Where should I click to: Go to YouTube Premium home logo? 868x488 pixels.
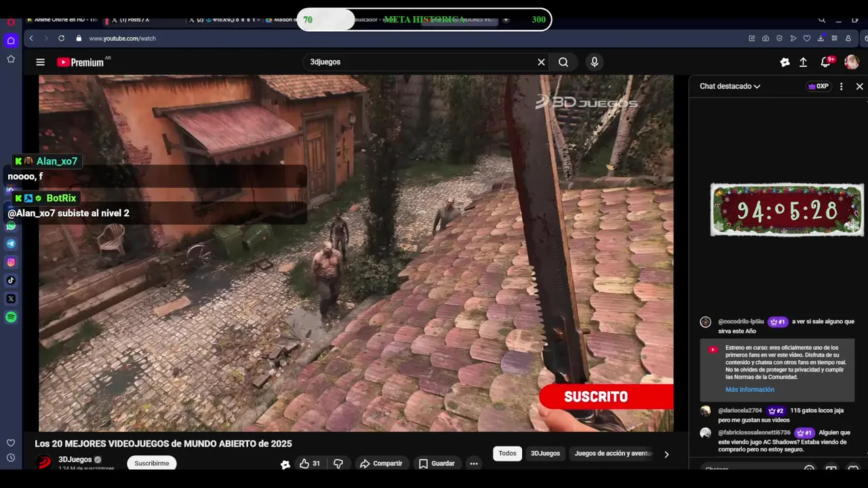pyautogui.click(x=81, y=62)
